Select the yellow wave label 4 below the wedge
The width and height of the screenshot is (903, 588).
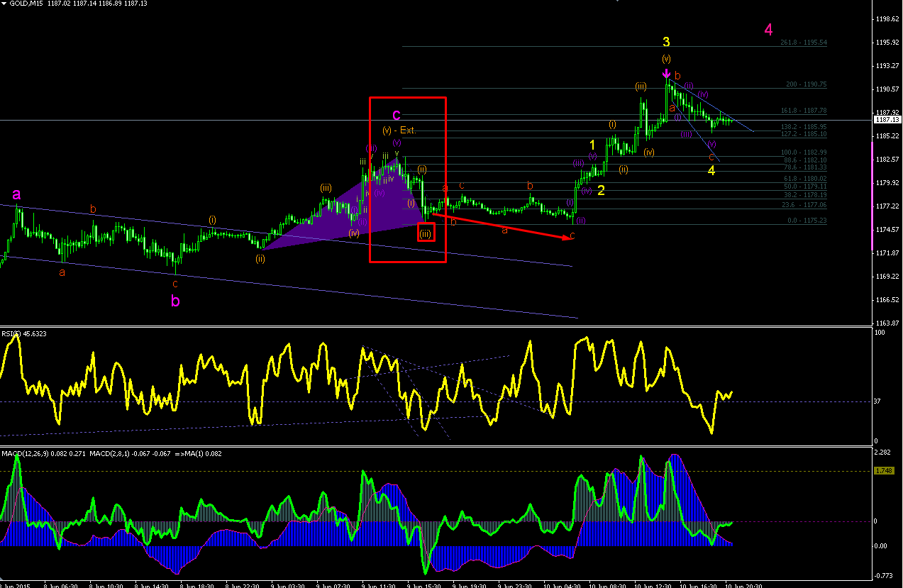tap(711, 170)
